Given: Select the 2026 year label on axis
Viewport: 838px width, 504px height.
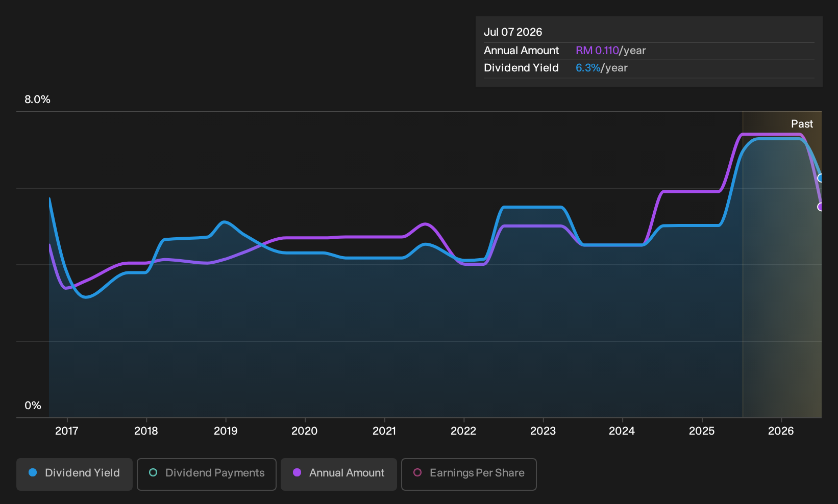Looking at the screenshot, I should 781,431.
